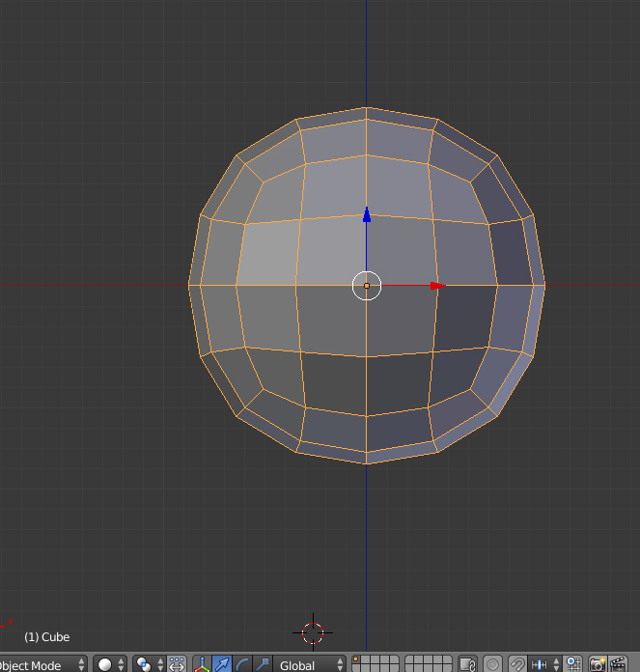The width and height of the screenshot is (640, 672).
Task: Open the Object Mode dropdown
Action: pos(42,664)
